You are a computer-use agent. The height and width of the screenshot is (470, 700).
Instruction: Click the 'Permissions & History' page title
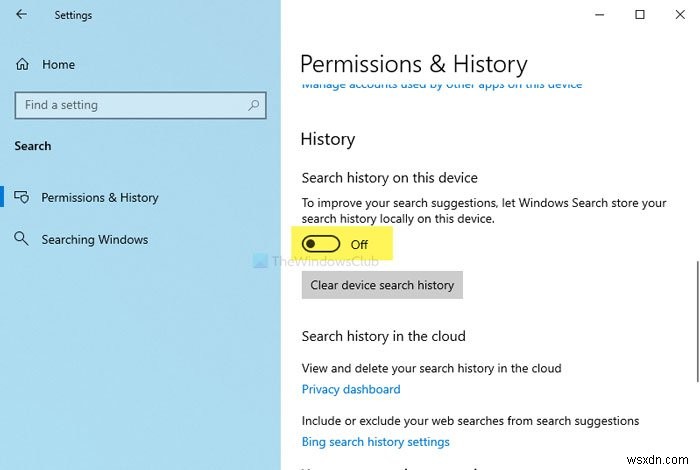pyautogui.click(x=413, y=64)
